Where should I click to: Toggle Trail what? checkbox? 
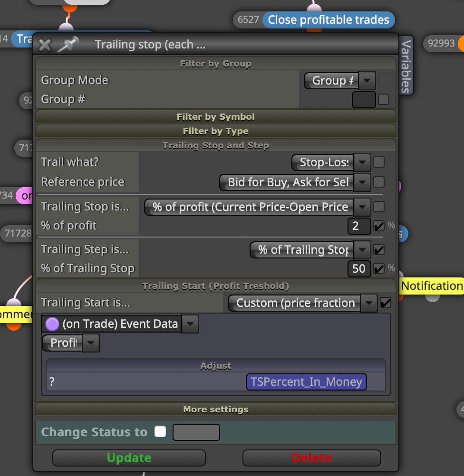point(379,162)
